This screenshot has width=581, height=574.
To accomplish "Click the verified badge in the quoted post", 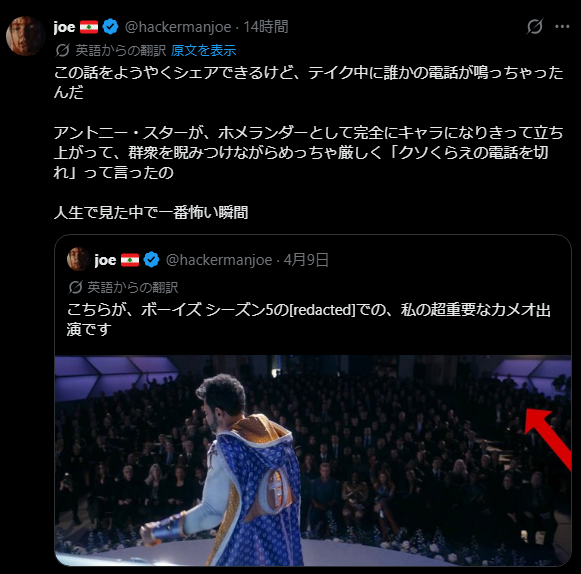I will 151,260.
